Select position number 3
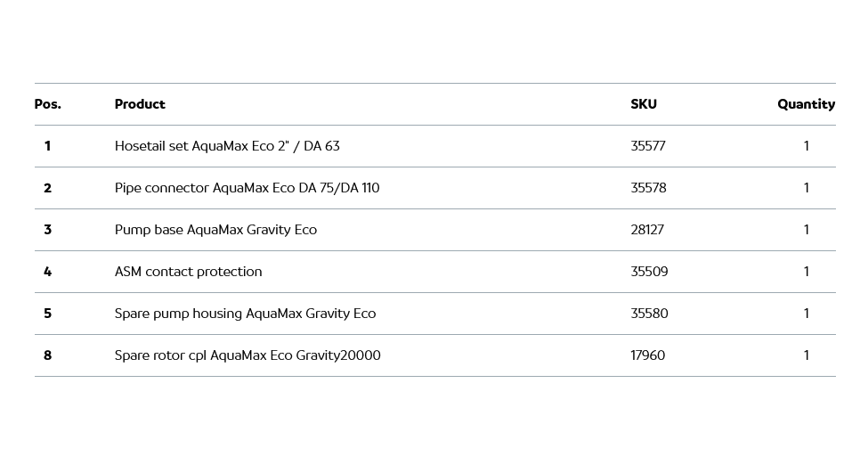 [x=48, y=230]
